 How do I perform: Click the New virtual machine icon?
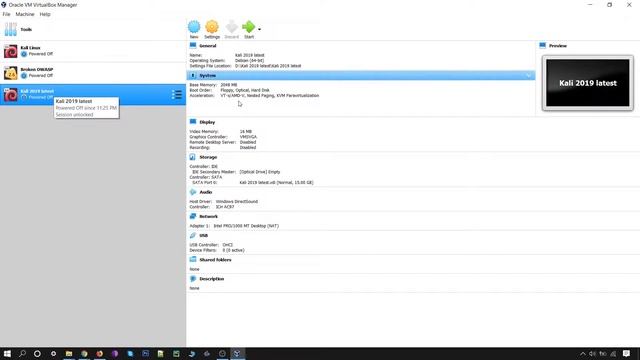pyautogui.click(x=194, y=27)
